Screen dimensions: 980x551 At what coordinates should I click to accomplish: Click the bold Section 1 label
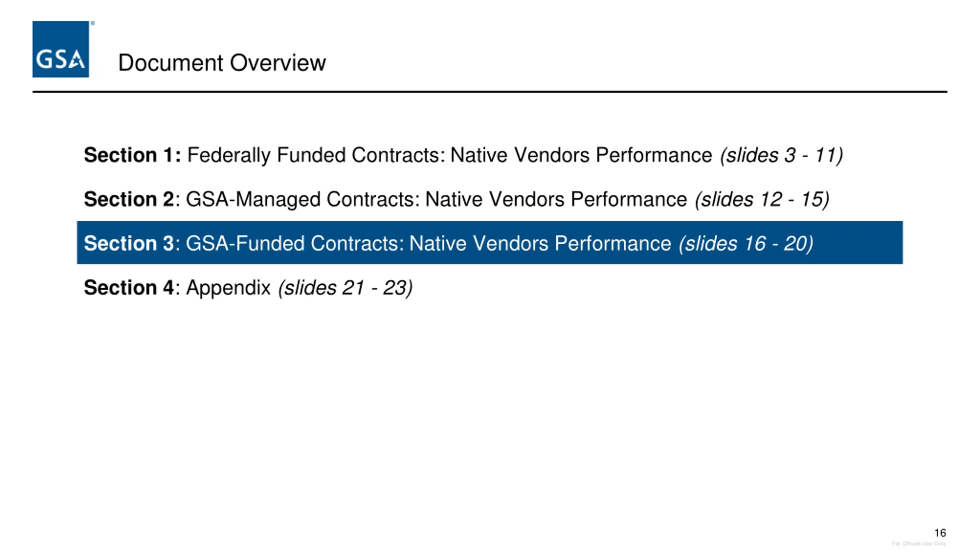click(x=132, y=155)
